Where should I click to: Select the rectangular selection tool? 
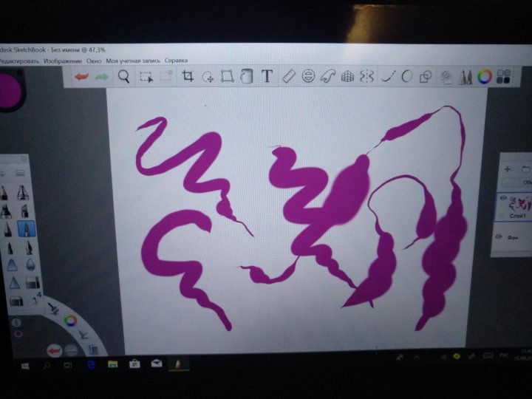(x=146, y=76)
